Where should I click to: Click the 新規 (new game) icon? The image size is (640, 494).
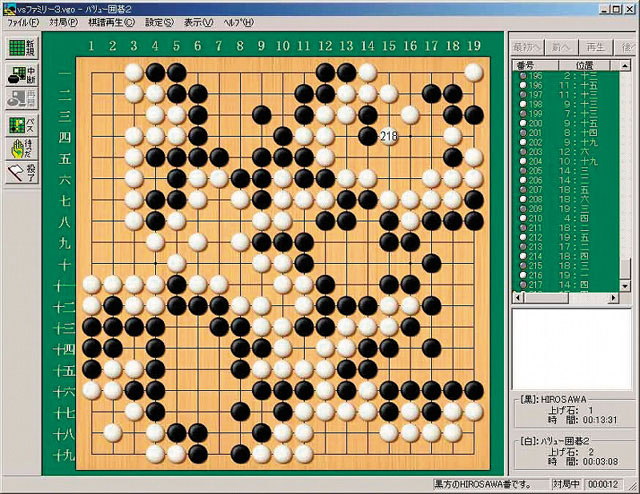tap(22, 47)
